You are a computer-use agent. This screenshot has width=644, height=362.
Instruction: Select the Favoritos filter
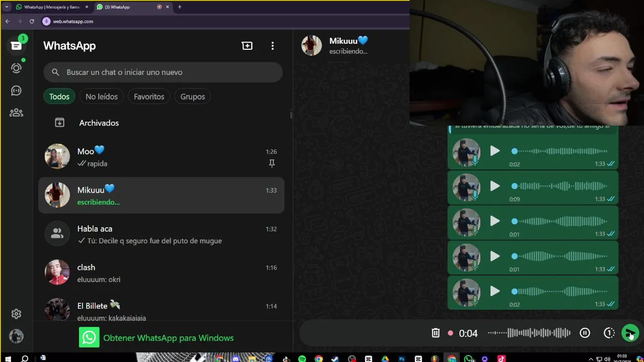click(x=149, y=97)
